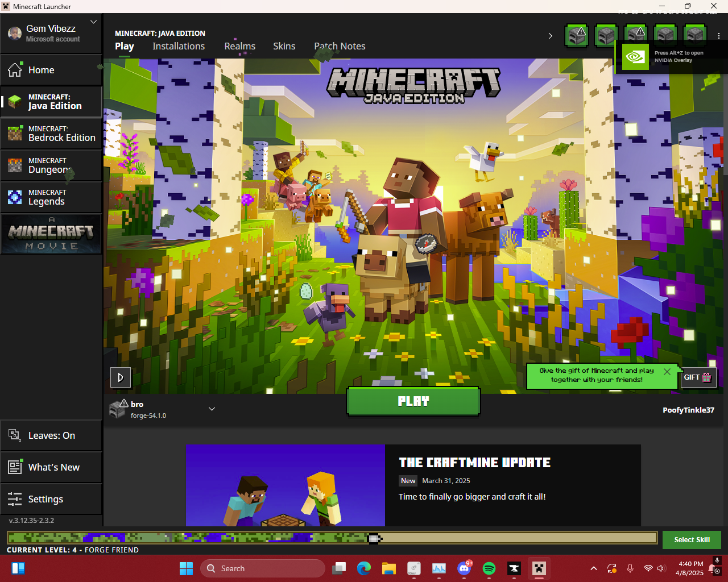Open Discord from taskbar
This screenshot has height=582, width=728.
465,568
